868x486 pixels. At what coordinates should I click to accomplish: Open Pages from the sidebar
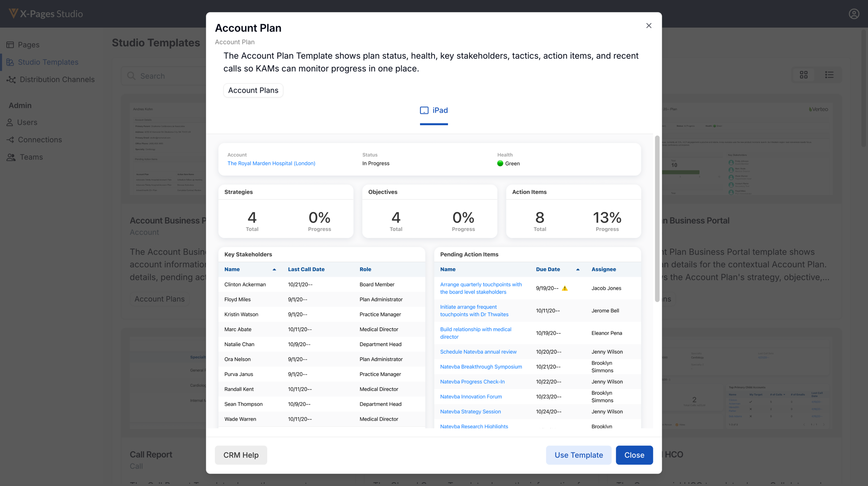tap(28, 45)
